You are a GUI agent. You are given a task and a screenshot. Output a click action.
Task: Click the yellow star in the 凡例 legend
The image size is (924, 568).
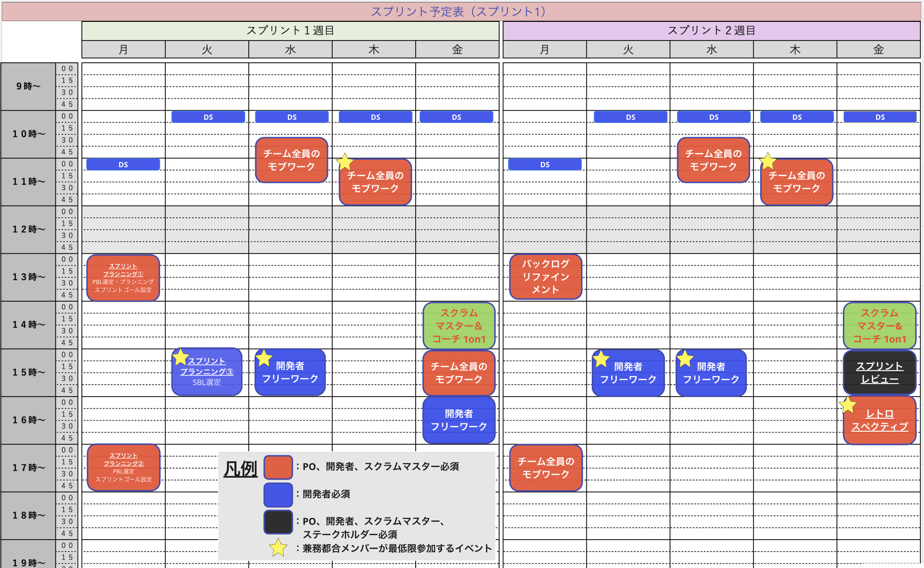coord(278,548)
